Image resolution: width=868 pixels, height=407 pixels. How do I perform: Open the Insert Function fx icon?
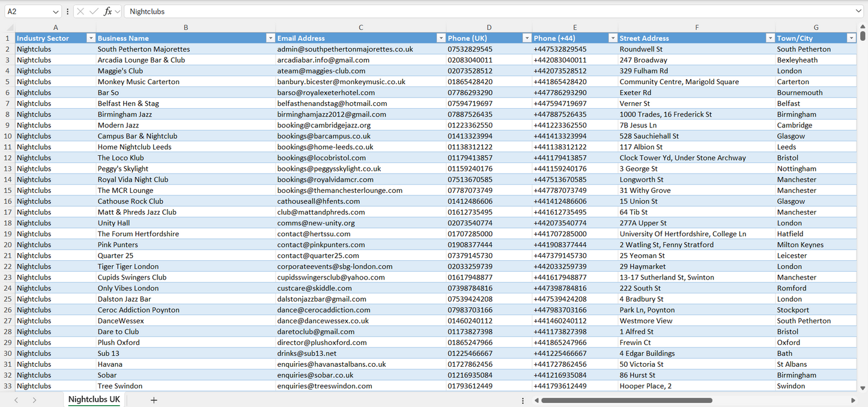pyautogui.click(x=108, y=11)
